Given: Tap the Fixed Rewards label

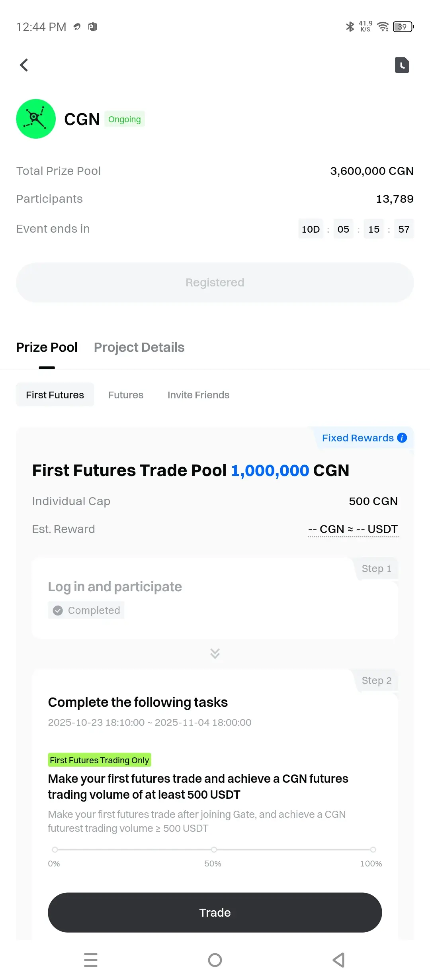Looking at the screenshot, I should (358, 438).
